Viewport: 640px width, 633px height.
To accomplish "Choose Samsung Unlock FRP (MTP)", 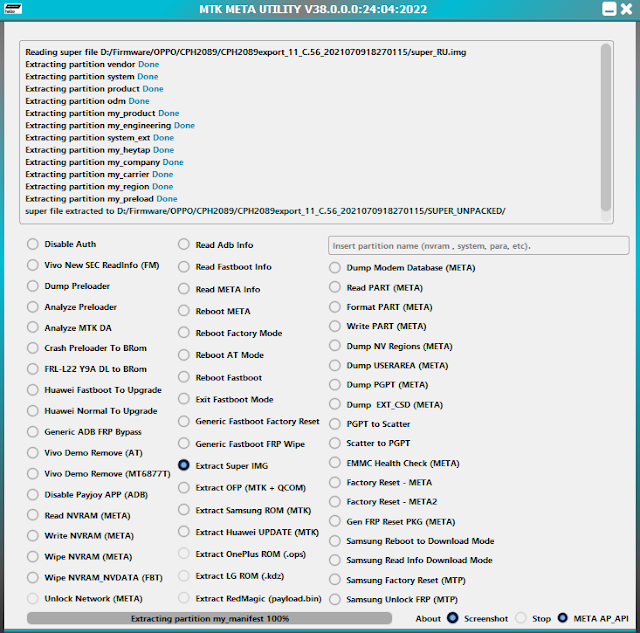I will tap(335, 599).
